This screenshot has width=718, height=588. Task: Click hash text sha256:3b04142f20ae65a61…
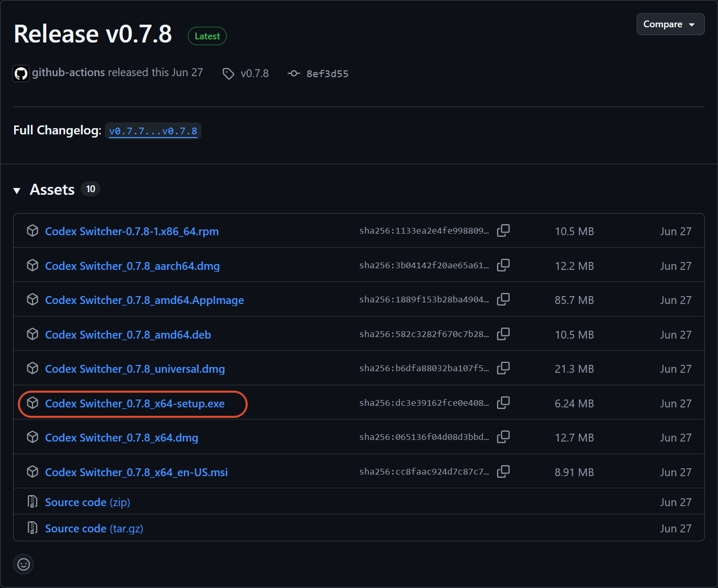pos(424,266)
